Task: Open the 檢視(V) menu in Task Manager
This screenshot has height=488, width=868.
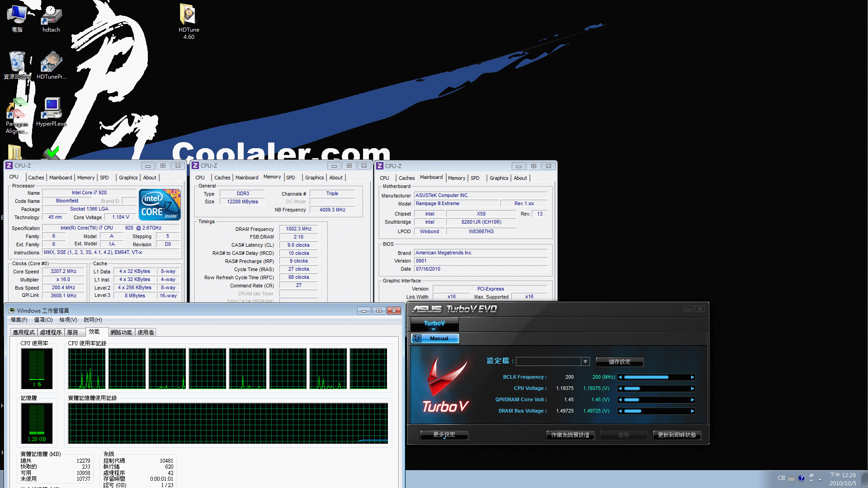Action: 68,320
